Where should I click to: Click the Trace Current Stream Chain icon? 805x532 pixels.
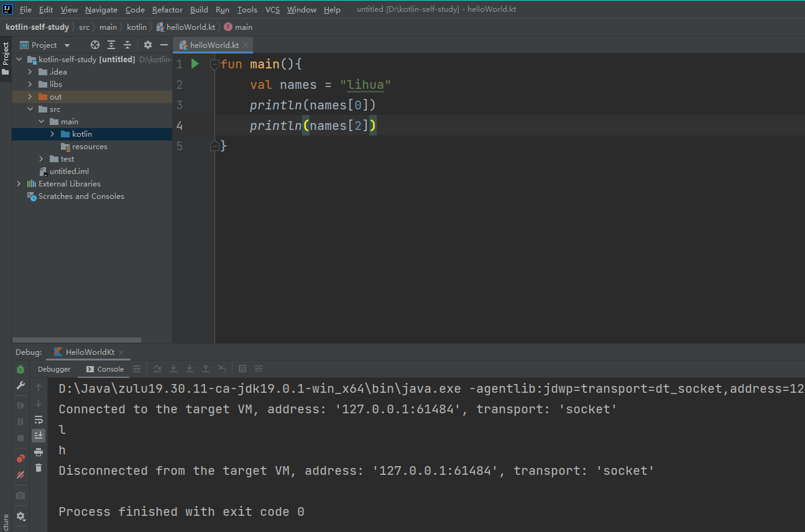tap(259, 369)
